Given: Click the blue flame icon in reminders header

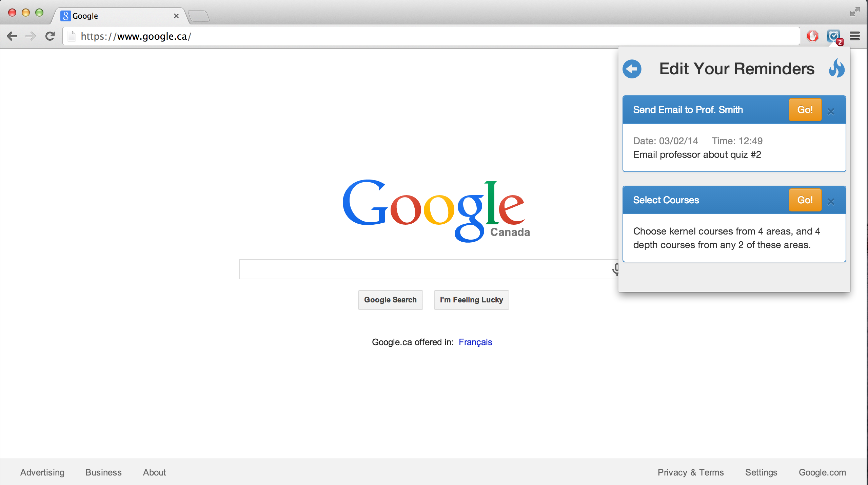Looking at the screenshot, I should 836,68.
